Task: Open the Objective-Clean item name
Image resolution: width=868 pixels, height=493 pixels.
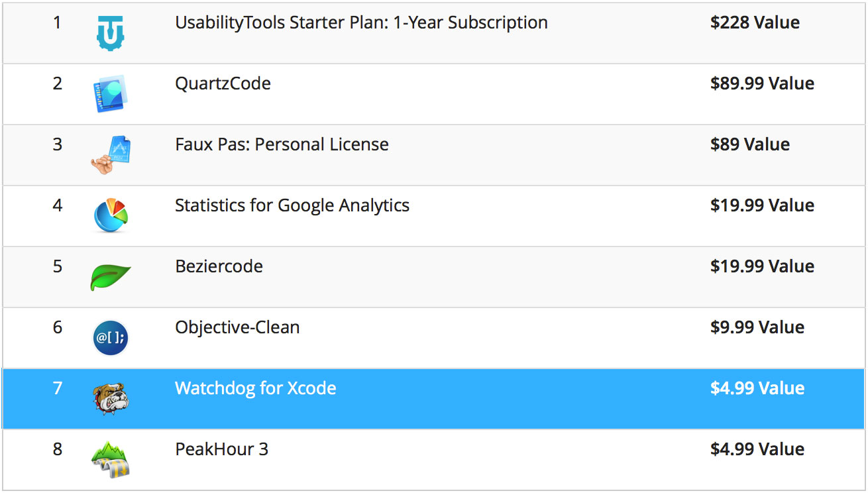Action: pos(237,327)
